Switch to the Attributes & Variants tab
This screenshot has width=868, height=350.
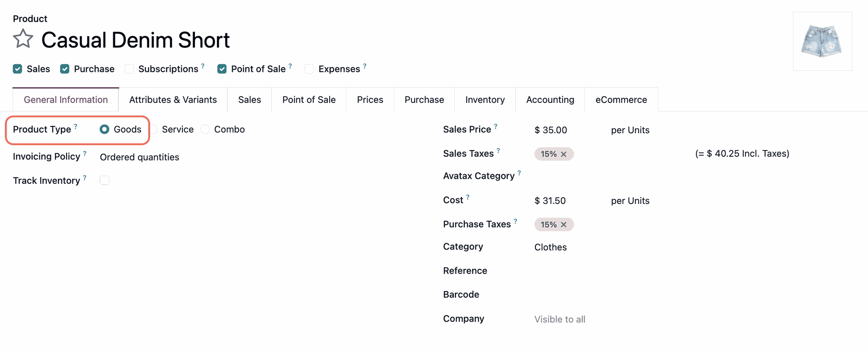(x=173, y=100)
